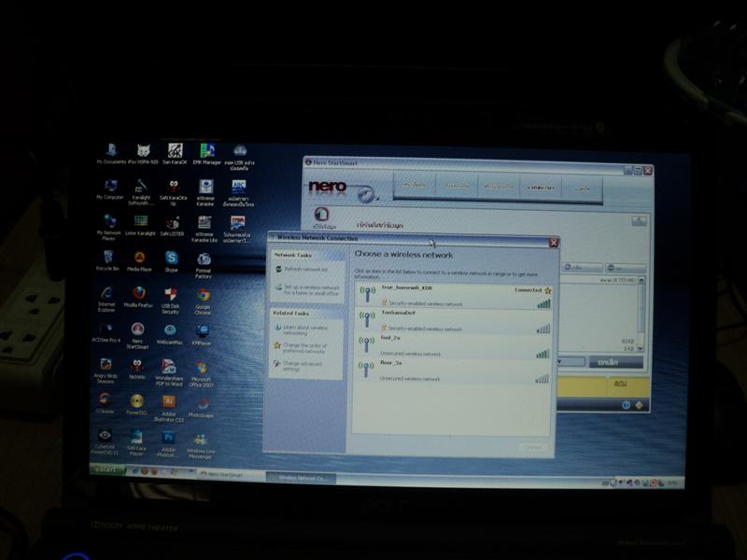Click the Nero compass launcher icon
The image size is (747, 560).
[x=366, y=194]
